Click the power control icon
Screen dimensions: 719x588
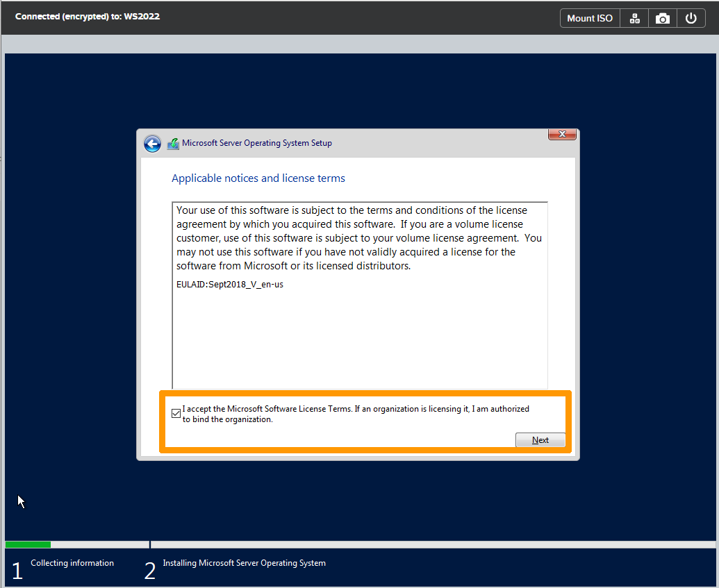tap(691, 17)
